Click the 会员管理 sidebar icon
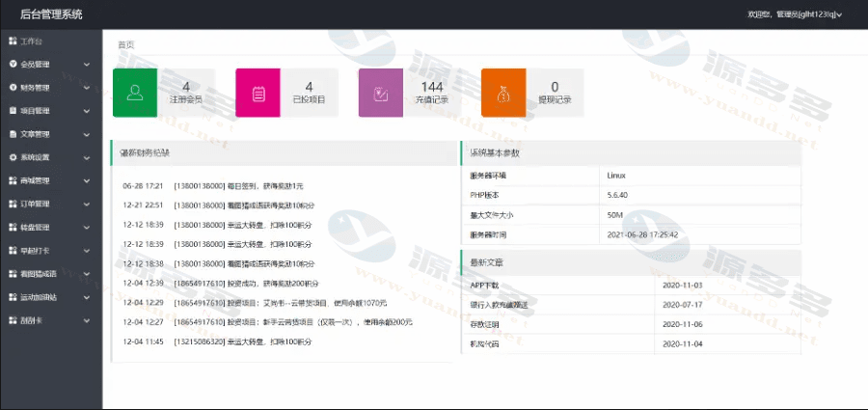The height and width of the screenshot is (410, 868). click(13, 65)
